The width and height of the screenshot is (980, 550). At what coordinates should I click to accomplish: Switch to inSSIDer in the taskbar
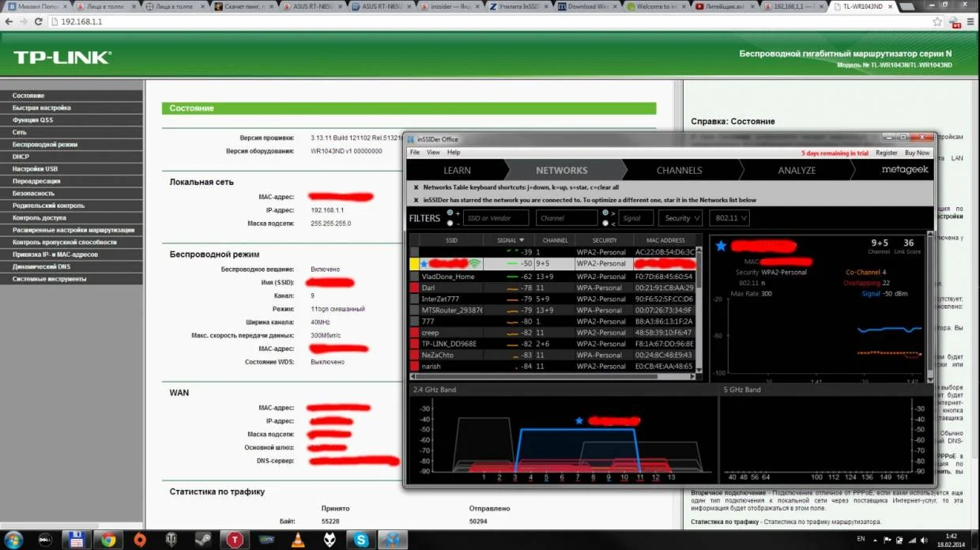click(393, 540)
